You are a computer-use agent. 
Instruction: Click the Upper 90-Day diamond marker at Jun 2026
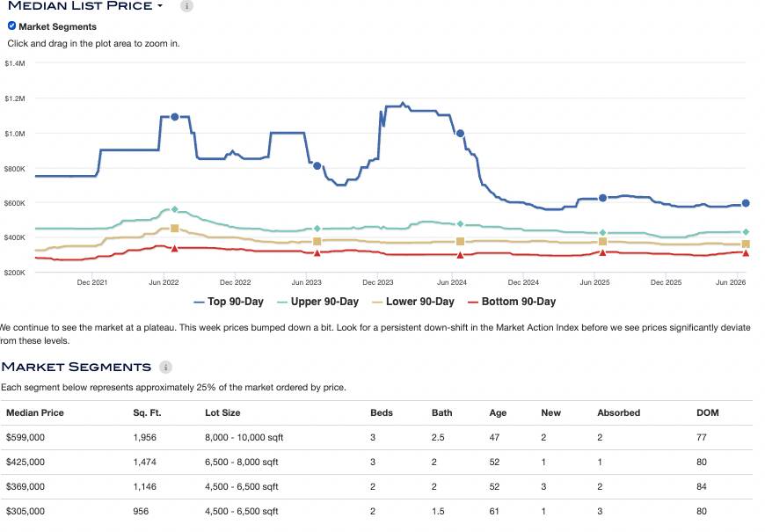click(x=746, y=232)
